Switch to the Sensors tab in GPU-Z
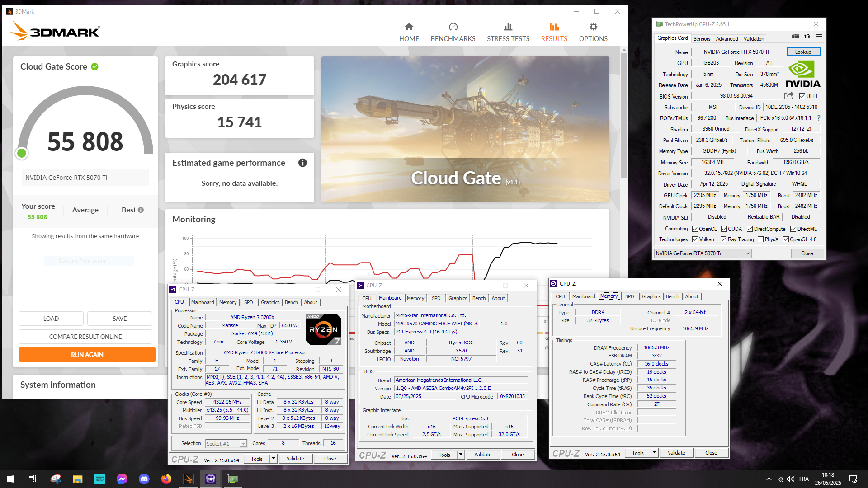This screenshot has width=868, height=488. coord(702,39)
